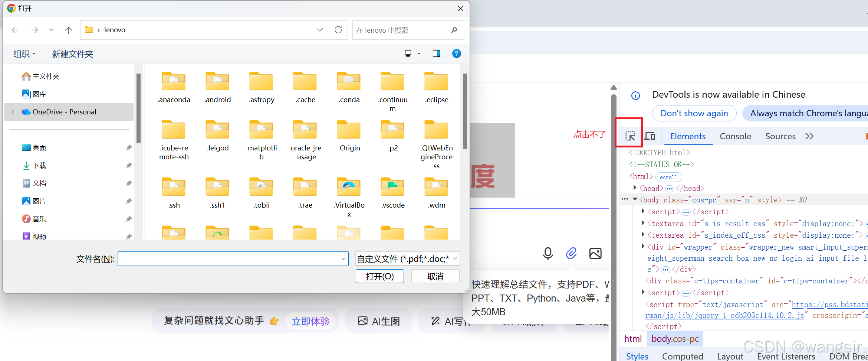Click 新建文件夹 button
This screenshot has width=868, height=361.
[73, 54]
